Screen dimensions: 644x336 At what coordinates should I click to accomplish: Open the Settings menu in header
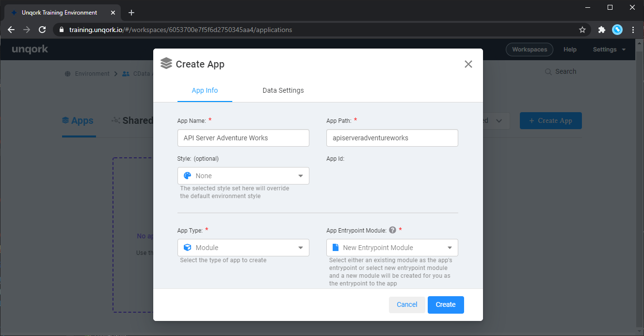(609, 50)
